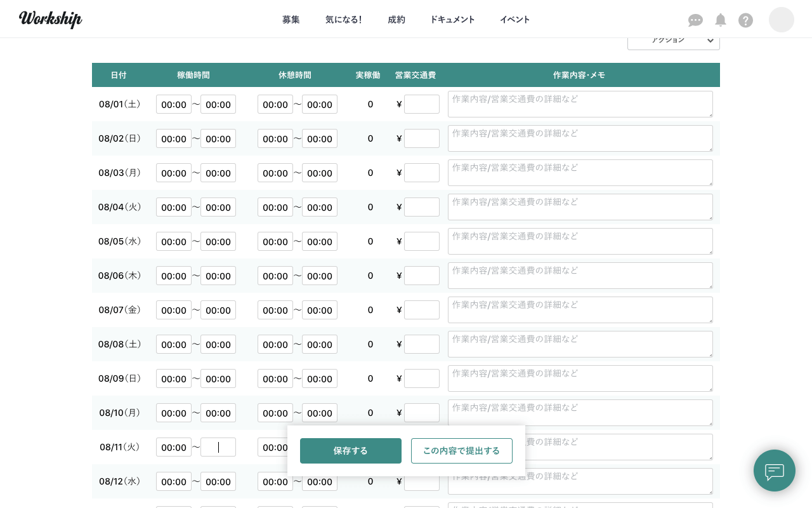Select work end time for 08/03

(x=218, y=173)
